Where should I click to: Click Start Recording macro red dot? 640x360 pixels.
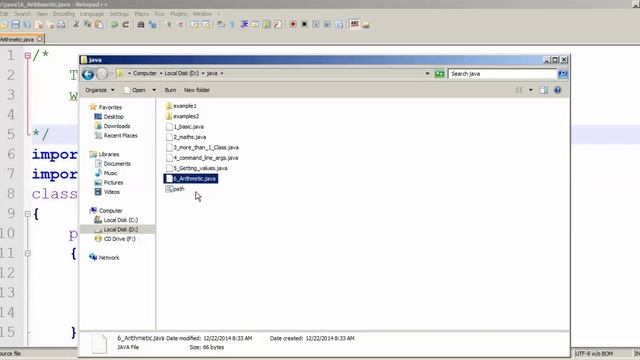[x=293, y=24]
